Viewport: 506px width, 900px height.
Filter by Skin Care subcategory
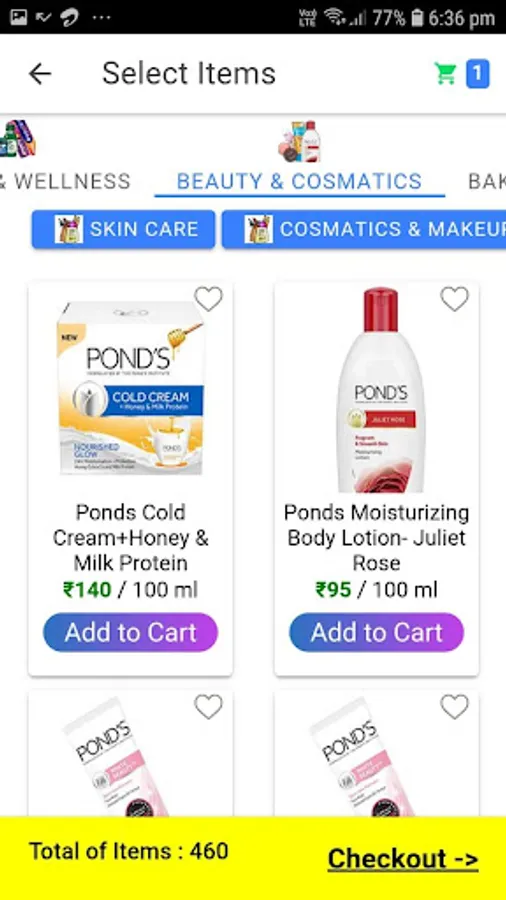point(123,229)
